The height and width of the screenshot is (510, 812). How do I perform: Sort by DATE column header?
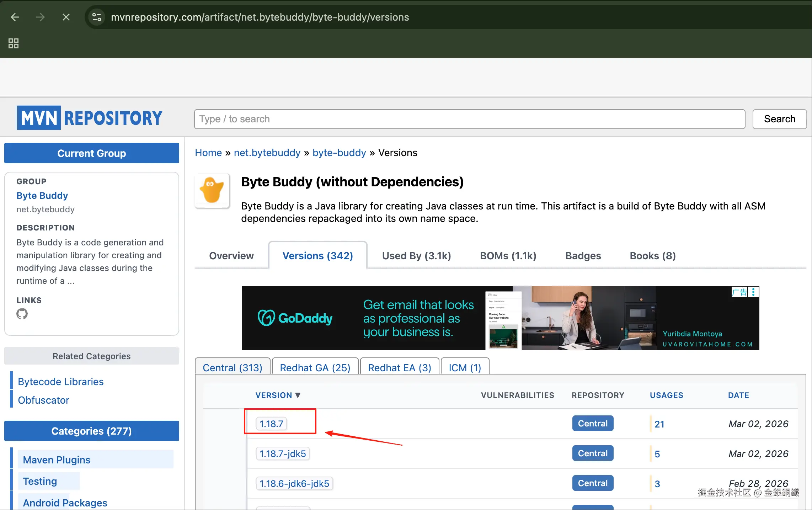(738, 395)
